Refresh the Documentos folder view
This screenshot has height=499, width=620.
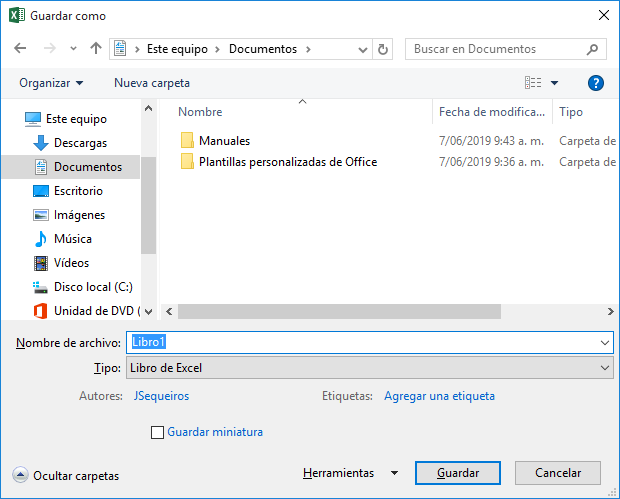point(384,49)
